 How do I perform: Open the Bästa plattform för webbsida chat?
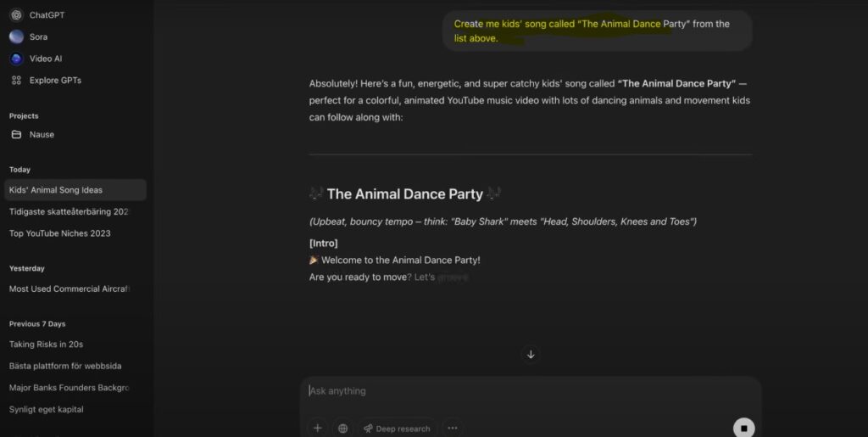[65, 366]
